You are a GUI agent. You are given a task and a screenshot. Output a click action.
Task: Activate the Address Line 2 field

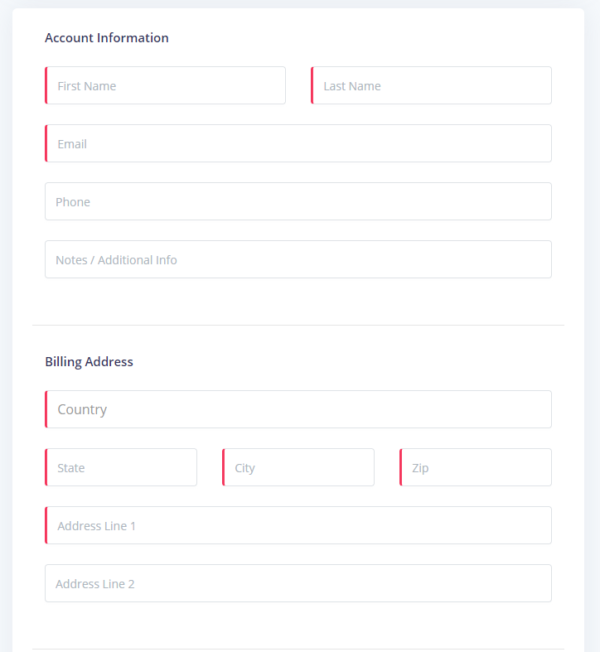(298, 584)
